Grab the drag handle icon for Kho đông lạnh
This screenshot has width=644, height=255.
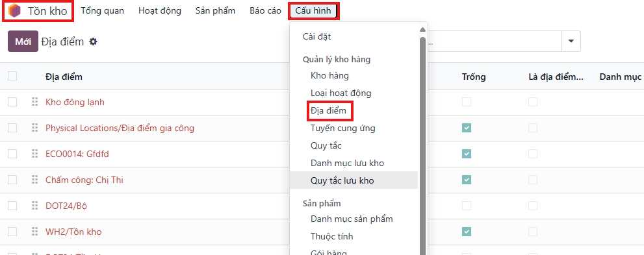point(35,102)
